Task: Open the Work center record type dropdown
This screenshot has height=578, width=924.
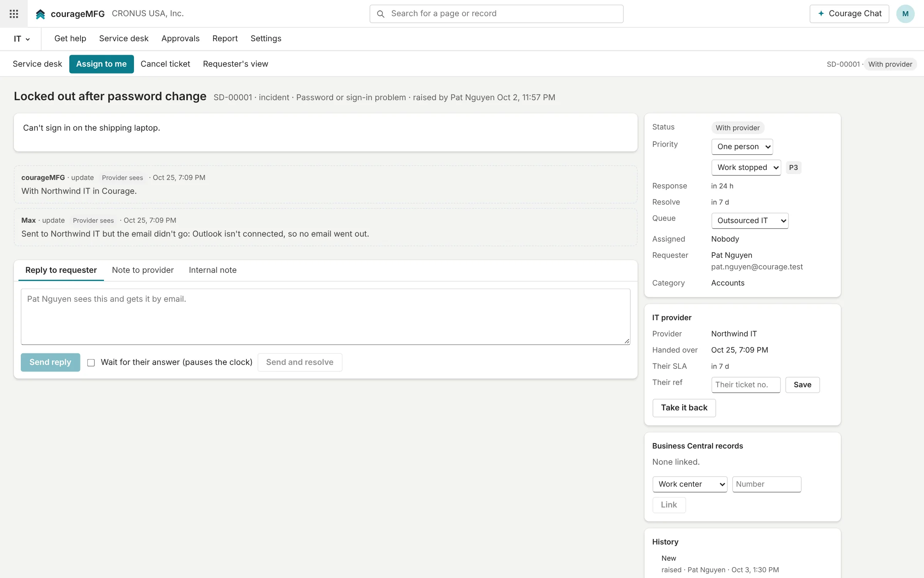Action: (690, 484)
